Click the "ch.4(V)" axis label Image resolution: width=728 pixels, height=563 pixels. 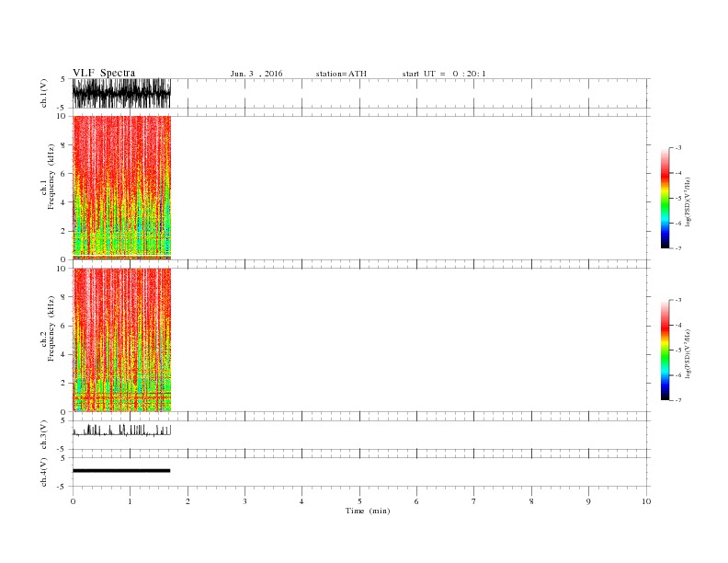pos(44,473)
